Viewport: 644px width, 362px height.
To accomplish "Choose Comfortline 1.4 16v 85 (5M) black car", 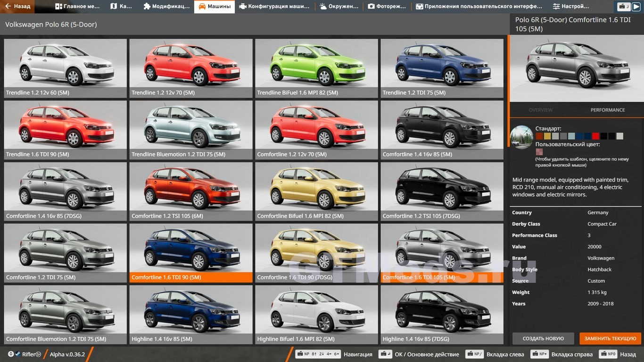I will [x=442, y=130].
